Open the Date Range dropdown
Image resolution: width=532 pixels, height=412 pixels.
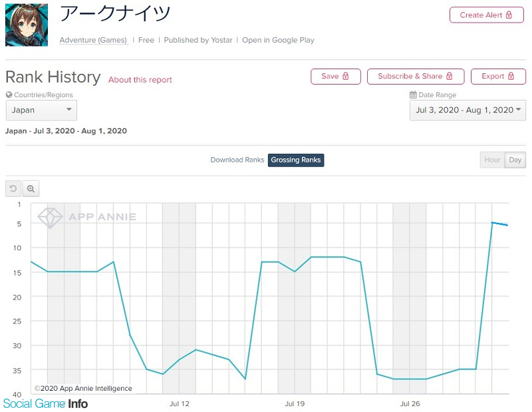coord(467,110)
